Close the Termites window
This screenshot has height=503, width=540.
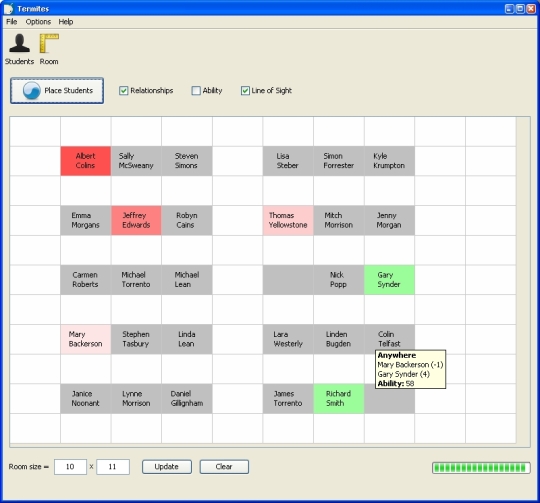[x=531, y=9]
